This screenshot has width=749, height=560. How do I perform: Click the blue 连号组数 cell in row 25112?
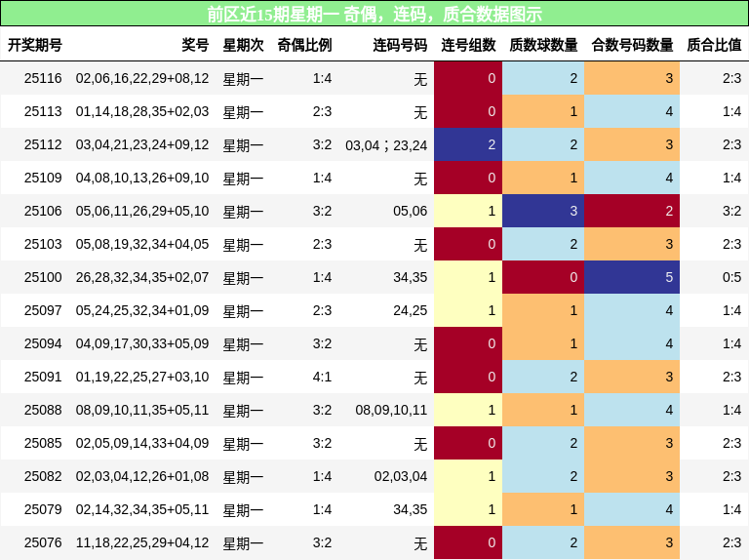coord(468,144)
